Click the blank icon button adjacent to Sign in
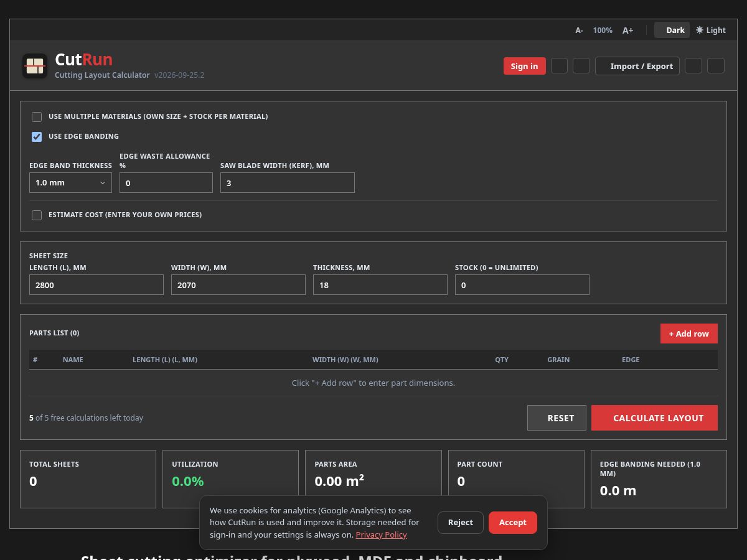Screen dimensions: 747x560 point(559,66)
